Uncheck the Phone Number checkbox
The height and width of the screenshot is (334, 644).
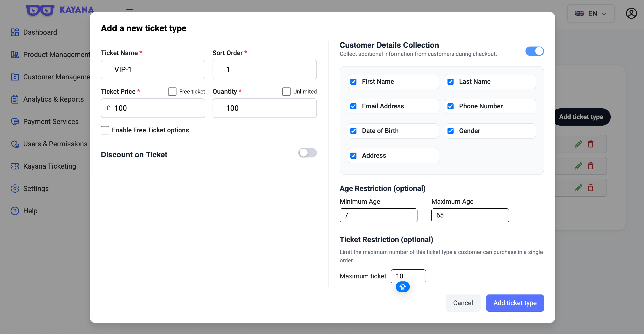point(451,106)
